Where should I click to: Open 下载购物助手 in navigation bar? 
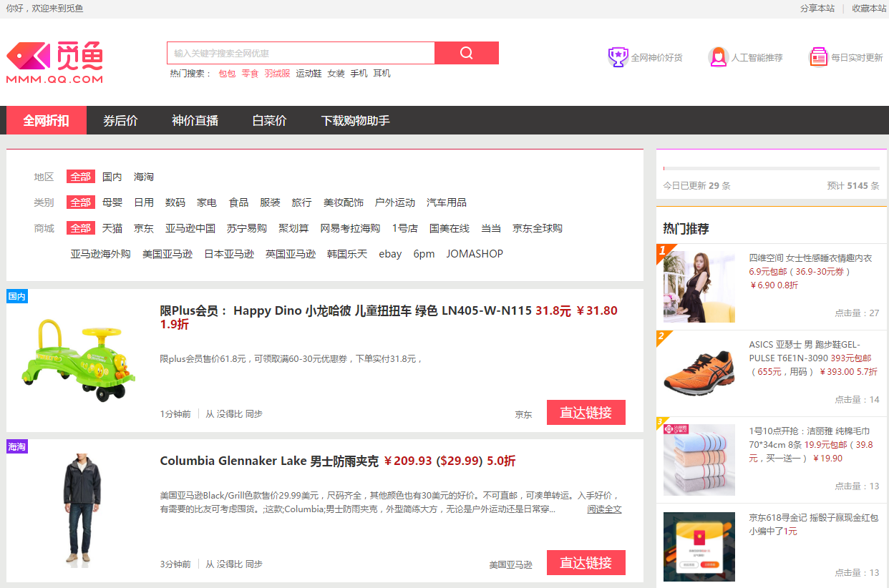tap(355, 120)
